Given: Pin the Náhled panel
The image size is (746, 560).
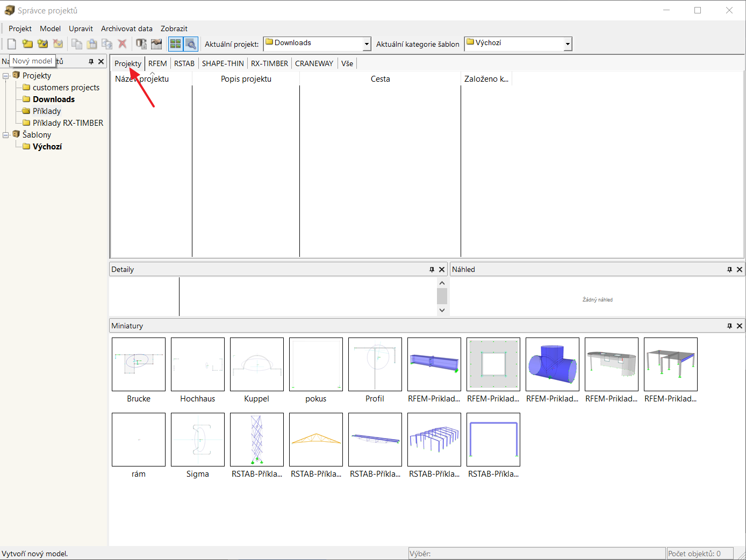Looking at the screenshot, I should [729, 269].
